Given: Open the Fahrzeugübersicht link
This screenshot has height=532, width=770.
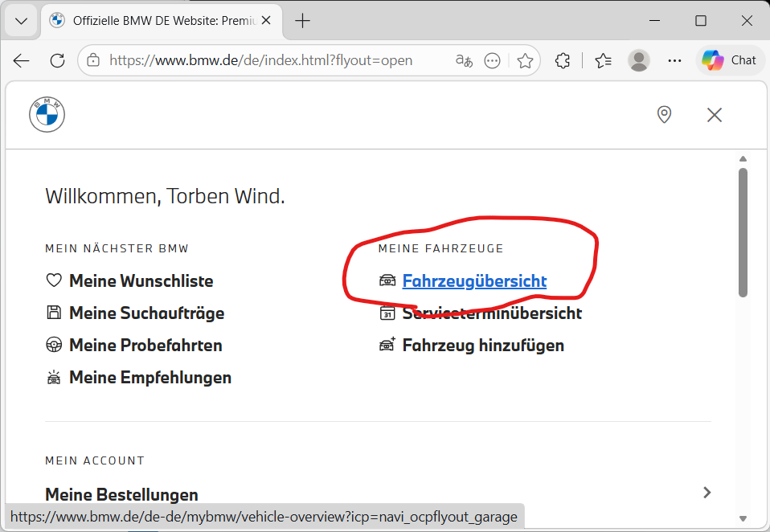Looking at the screenshot, I should click(x=476, y=280).
